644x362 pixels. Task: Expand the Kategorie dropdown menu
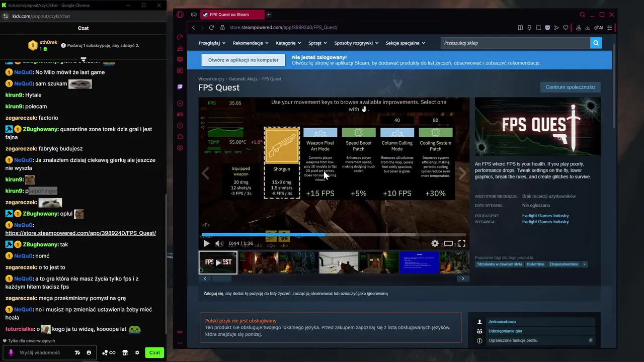[288, 43]
